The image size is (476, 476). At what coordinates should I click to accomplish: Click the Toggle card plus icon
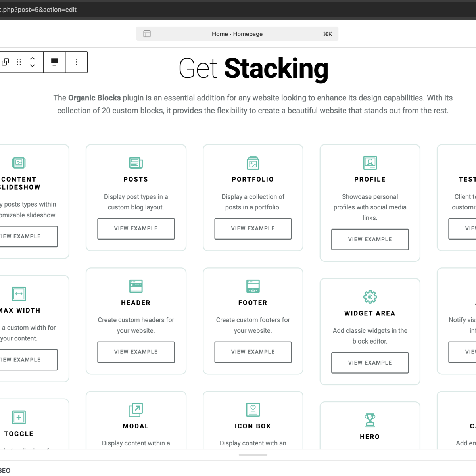pos(19,417)
